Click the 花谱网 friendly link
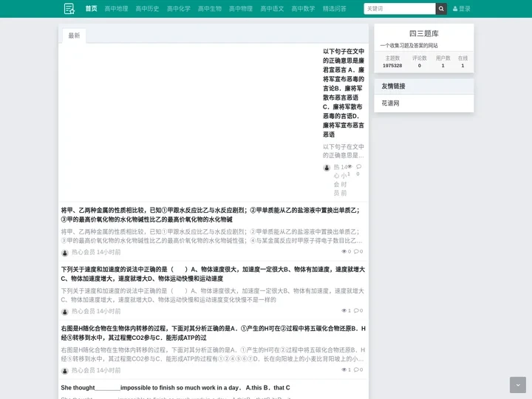This screenshot has height=399, width=532. pos(390,103)
